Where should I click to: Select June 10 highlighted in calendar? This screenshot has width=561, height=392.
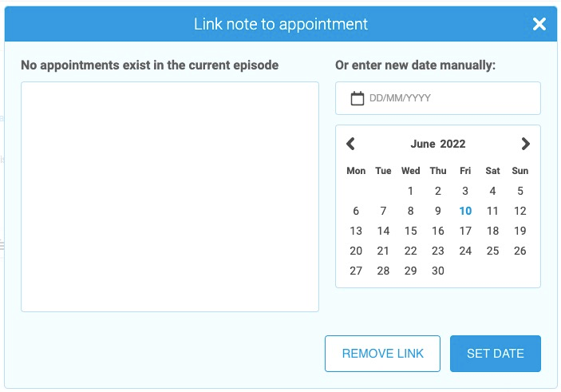tap(465, 211)
